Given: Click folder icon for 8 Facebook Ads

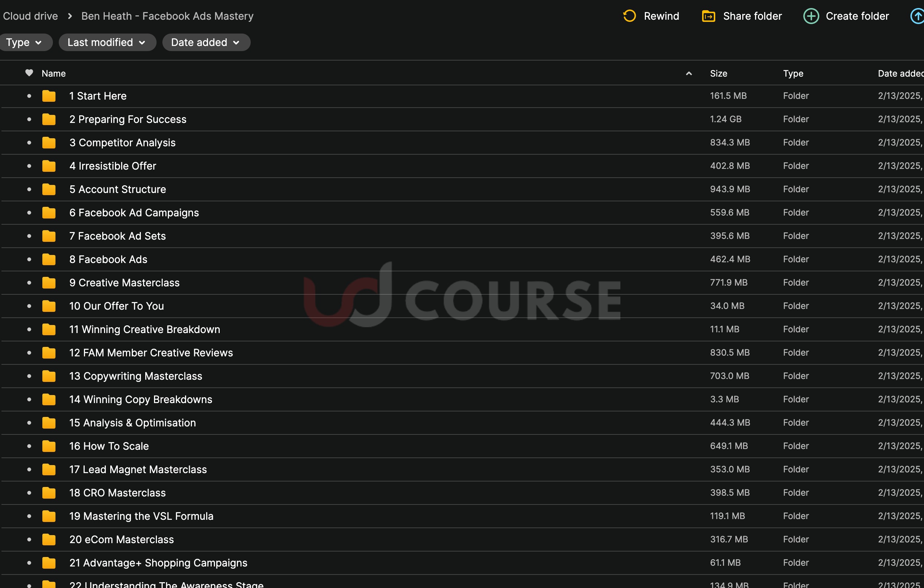Looking at the screenshot, I should click(49, 259).
